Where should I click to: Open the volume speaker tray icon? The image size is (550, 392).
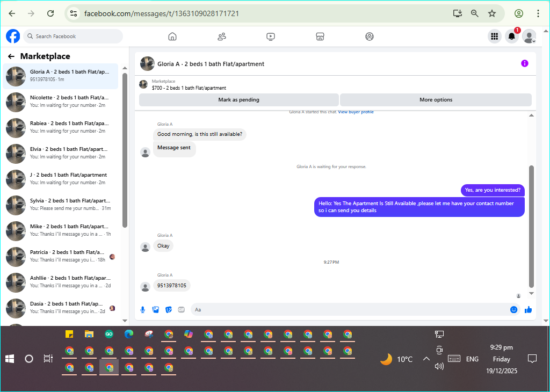tap(439, 366)
